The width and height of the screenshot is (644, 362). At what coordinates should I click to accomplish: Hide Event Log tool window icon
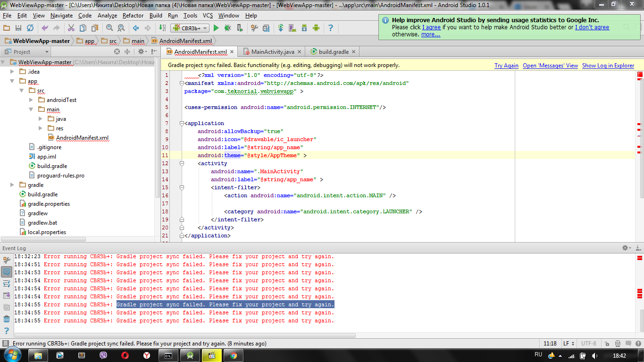[639, 248]
